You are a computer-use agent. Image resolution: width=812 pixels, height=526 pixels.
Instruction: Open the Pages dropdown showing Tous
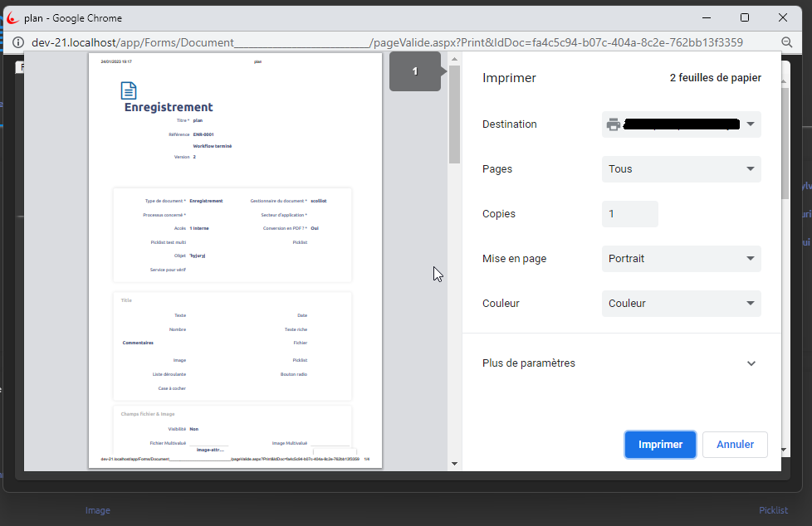(x=681, y=169)
